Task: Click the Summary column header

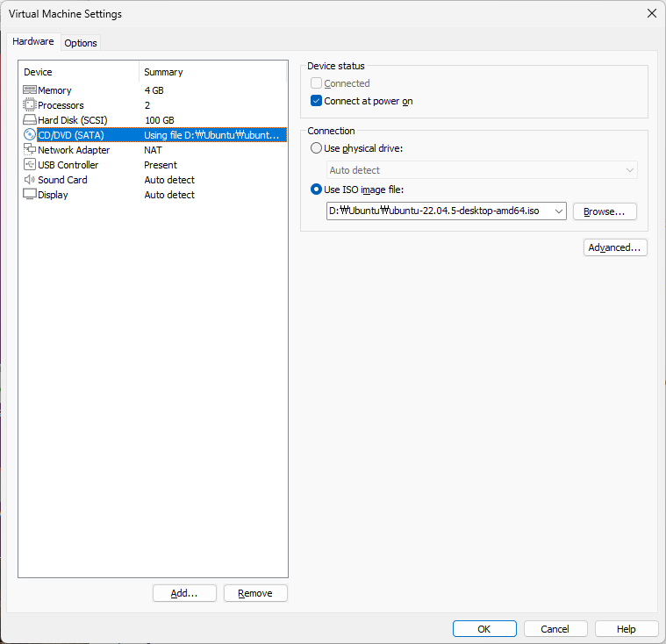Action: 163,72
